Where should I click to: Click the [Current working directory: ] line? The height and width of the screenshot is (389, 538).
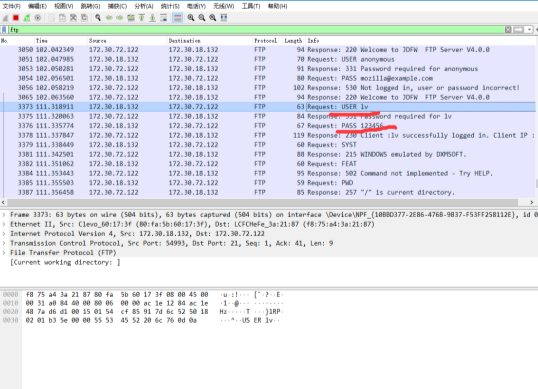(65, 262)
